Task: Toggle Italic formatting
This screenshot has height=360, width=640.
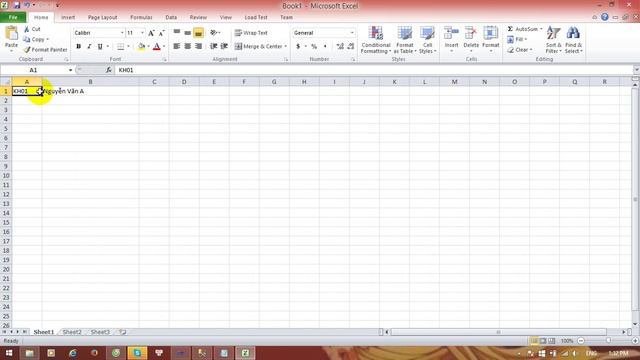Action: (89, 47)
